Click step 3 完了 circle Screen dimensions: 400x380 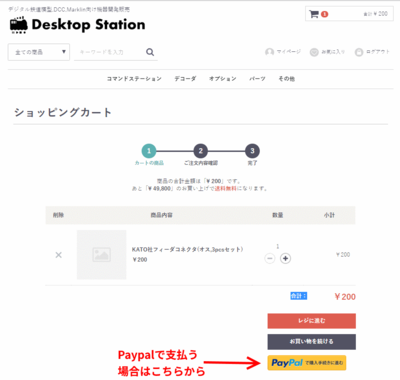[x=252, y=151]
